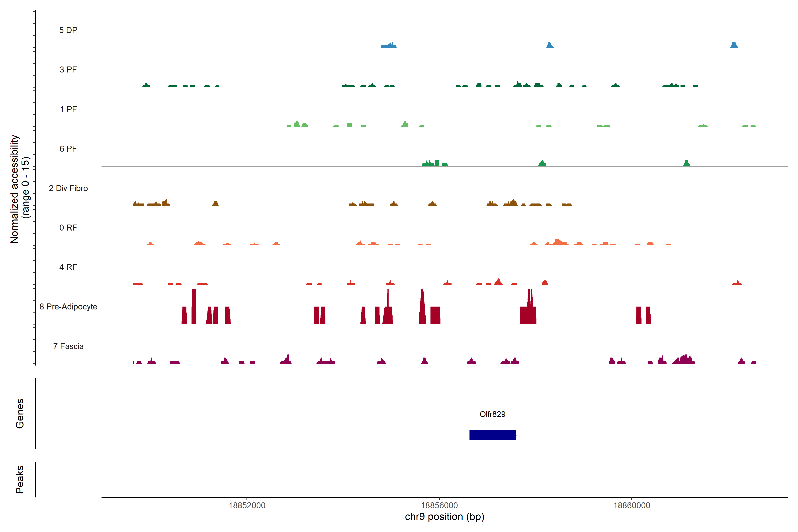This screenshot has width=798, height=532.
Task: Select the 1 PF track label
Action: click(x=68, y=109)
